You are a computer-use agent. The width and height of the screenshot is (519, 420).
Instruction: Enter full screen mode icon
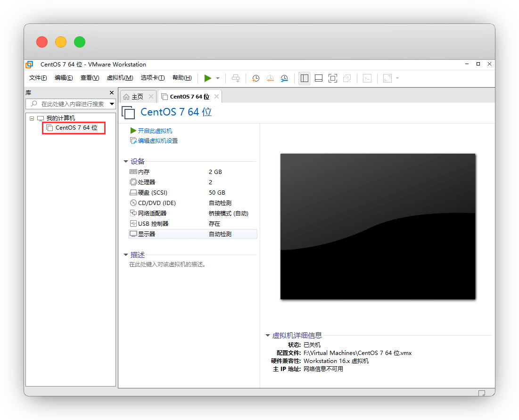coord(333,78)
